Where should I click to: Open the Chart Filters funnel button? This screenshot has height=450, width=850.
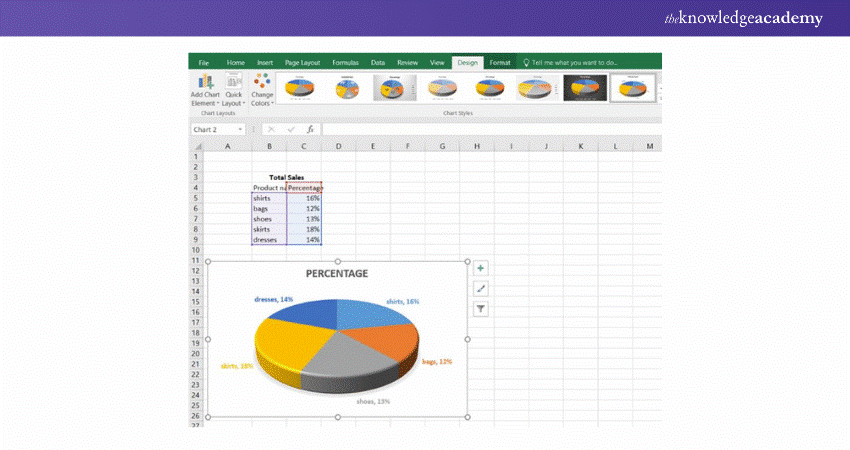tap(481, 309)
